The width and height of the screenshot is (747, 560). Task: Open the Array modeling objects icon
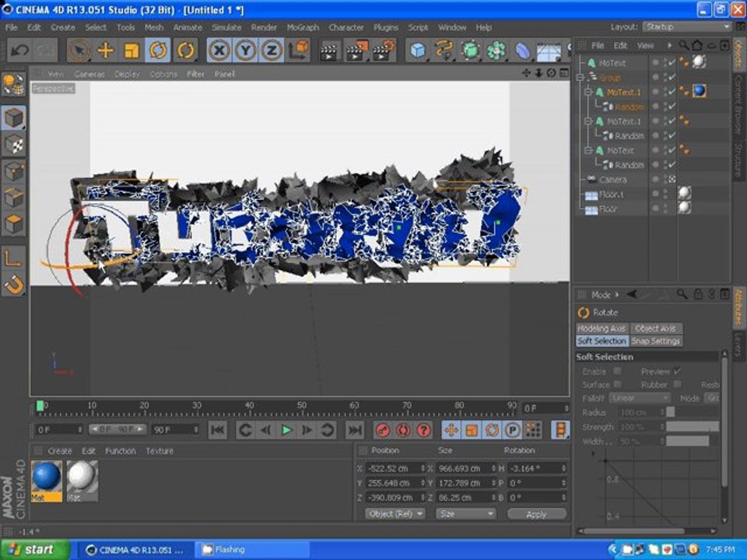496,50
